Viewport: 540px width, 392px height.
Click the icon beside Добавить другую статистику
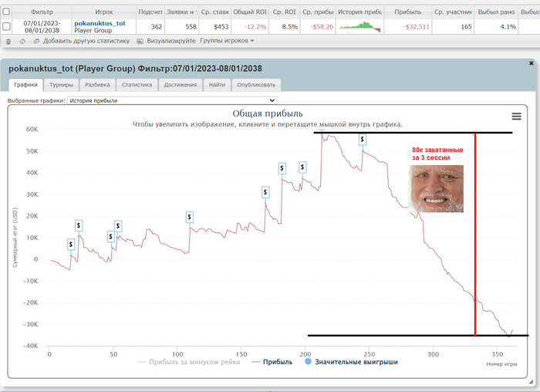[x=36, y=41]
